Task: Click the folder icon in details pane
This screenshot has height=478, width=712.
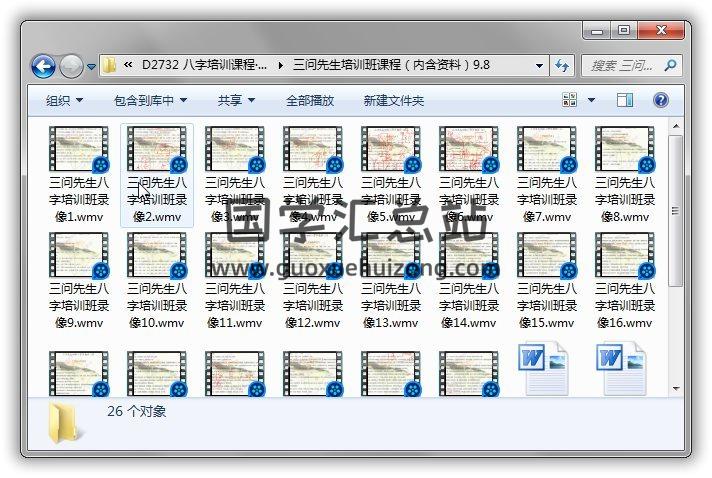Action: pos(64,424)
